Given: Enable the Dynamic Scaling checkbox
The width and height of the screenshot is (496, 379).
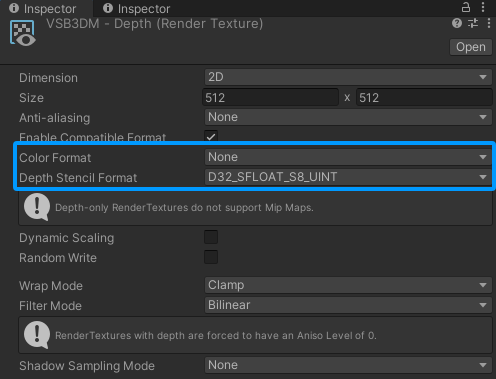Looking at the screenshot, I should point(211,237).
